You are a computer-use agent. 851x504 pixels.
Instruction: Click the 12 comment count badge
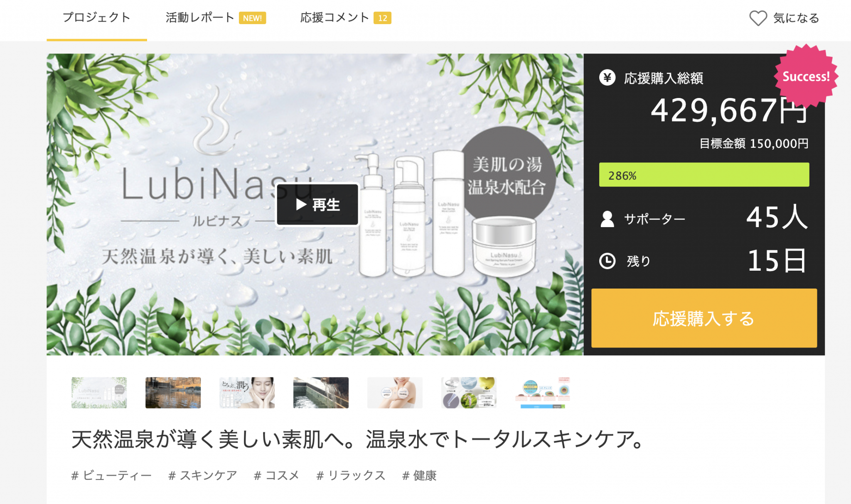[x=382, y=18]
